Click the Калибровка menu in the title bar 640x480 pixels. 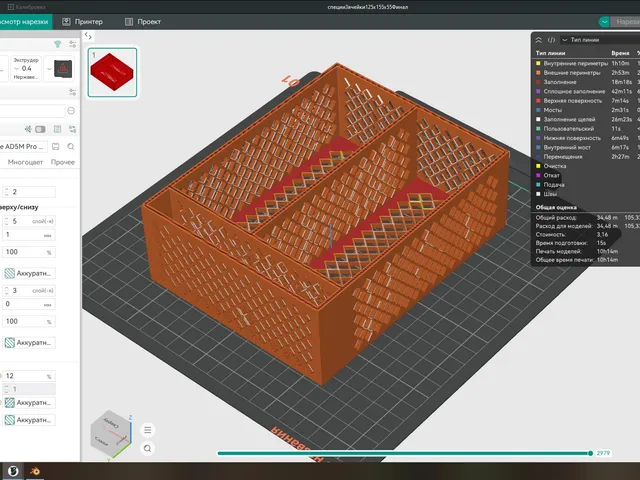pos(27,7)
